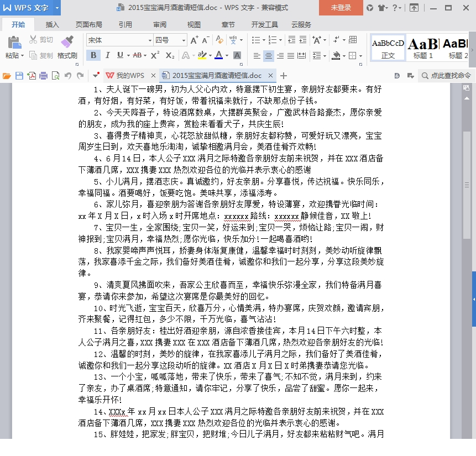The width and height of the screenshot is (476, 456).
Task: Click the WPS 文字 logo button
Action: 27,8
